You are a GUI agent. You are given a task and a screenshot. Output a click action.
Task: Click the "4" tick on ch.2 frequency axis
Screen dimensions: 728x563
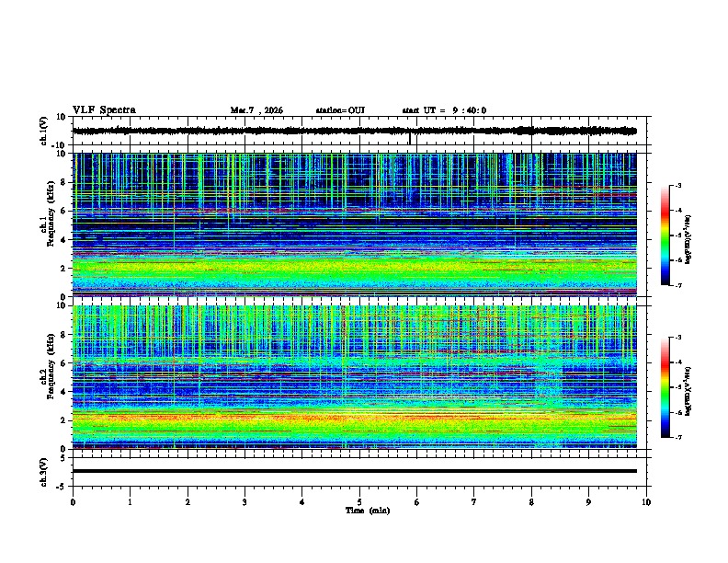(x=63, y=392)
